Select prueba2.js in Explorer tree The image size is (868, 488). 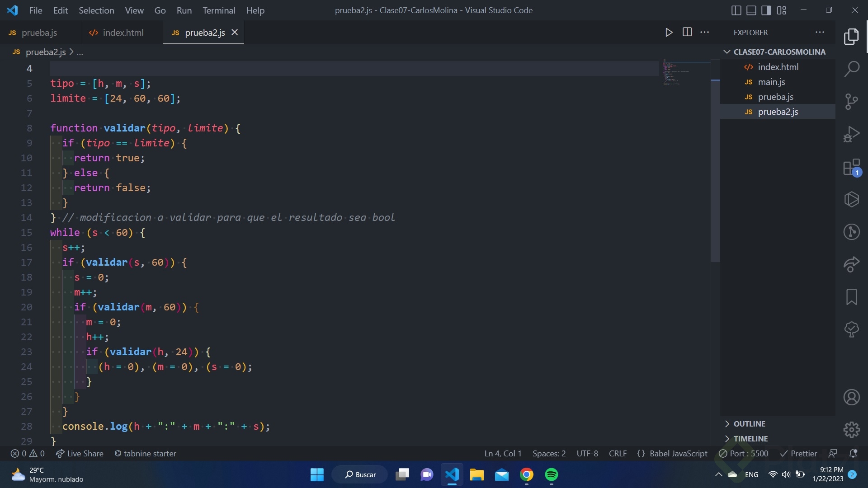(778, 112)
